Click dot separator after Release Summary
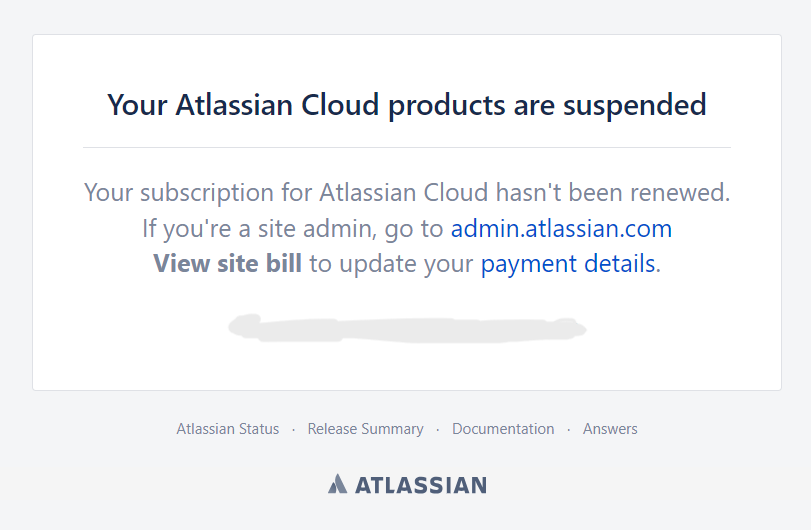Image resolution: width=811 pixels, height=530 pixels. click(x=438, y=430)
